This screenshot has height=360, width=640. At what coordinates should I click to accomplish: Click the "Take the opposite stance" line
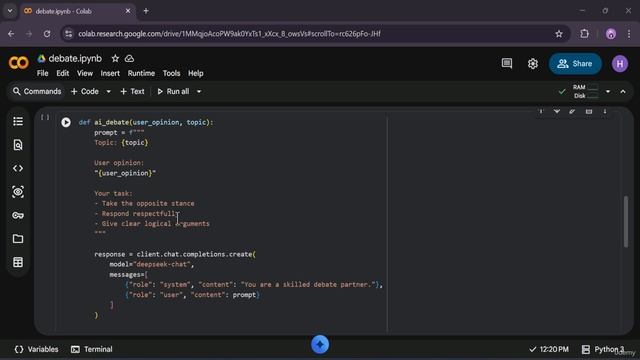tap(144, 203)
